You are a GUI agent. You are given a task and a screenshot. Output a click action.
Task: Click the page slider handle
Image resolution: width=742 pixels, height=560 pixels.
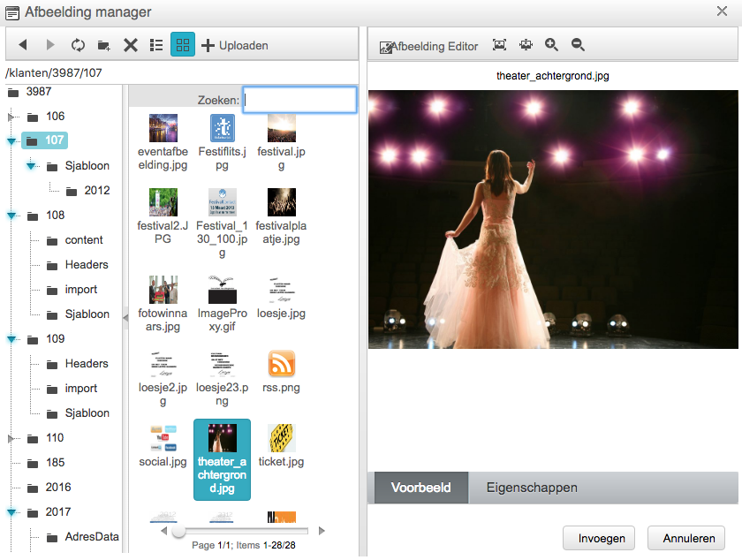point(178,531)
